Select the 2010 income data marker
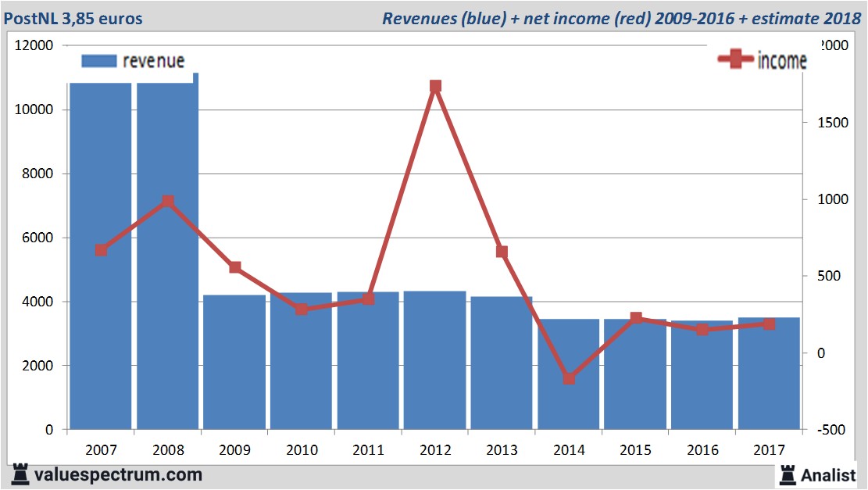 (x=302, y=309)
